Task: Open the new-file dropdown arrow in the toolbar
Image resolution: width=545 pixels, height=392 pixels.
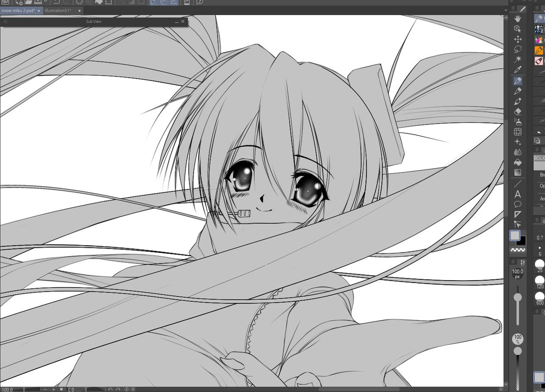Action: tap(45, 2)
